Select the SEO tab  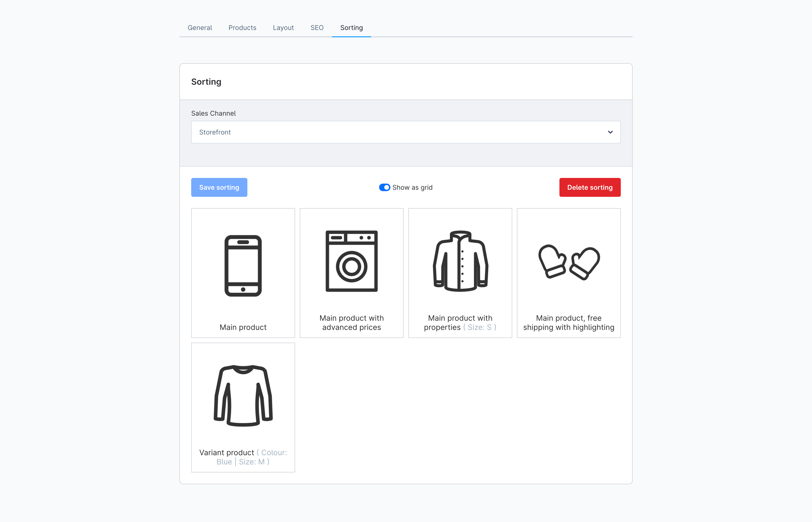pyautogui.click(x=317, y=28)
